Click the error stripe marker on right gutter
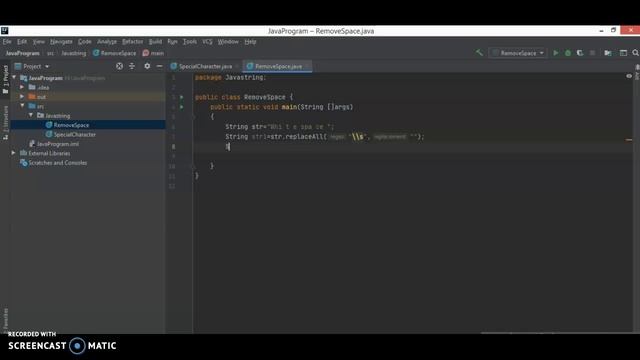 [x=629, y=140]
